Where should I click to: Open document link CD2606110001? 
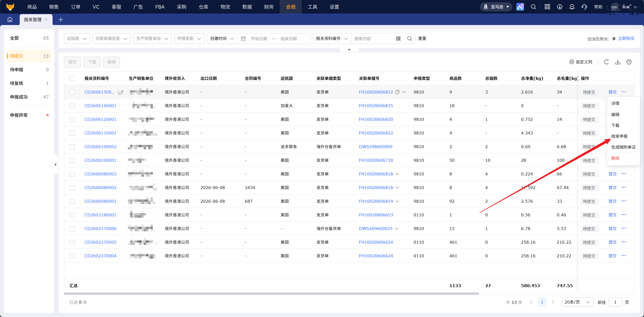click(100, 133)
